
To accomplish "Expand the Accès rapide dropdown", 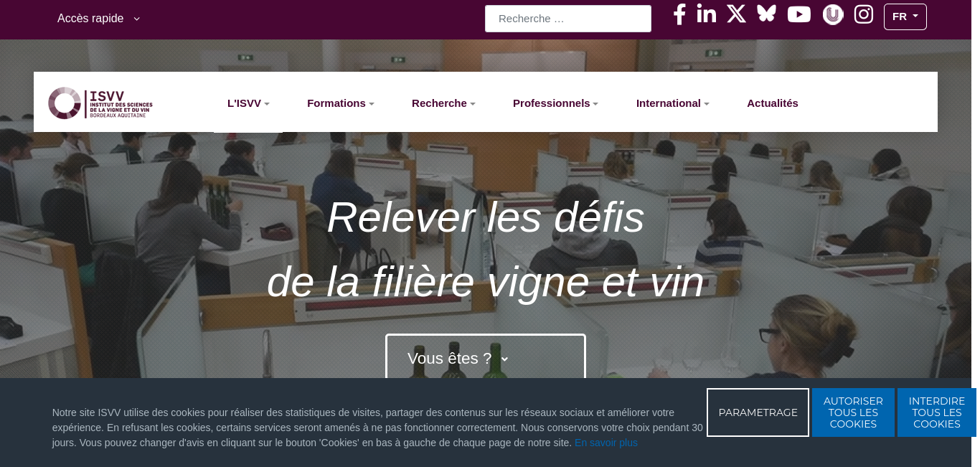I will [x=99, y=19].
